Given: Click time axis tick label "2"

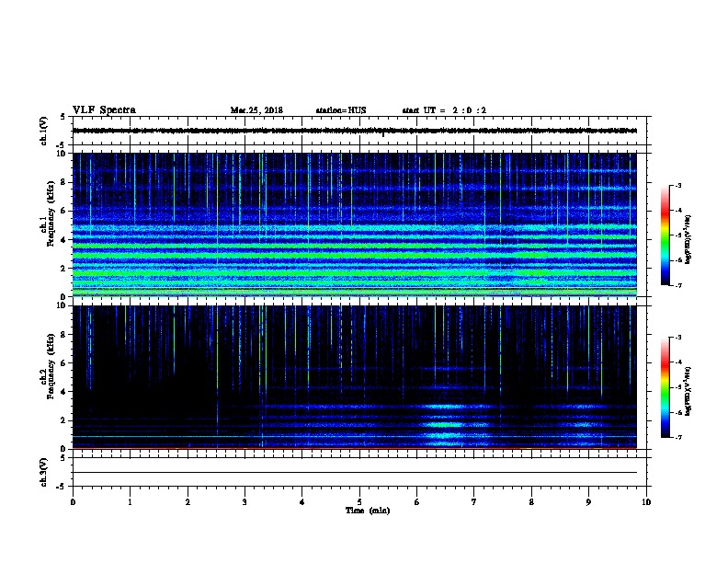Looking at the screenshot, I should [x=188, y=502].
